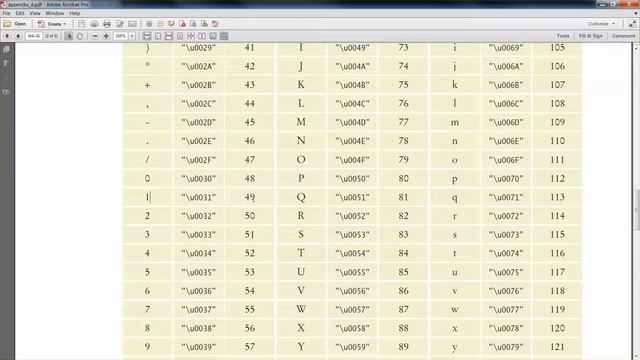This screenshot has width=640, height=360.
Task: Click the vertical scrollbar thumb
Action: 636,210
